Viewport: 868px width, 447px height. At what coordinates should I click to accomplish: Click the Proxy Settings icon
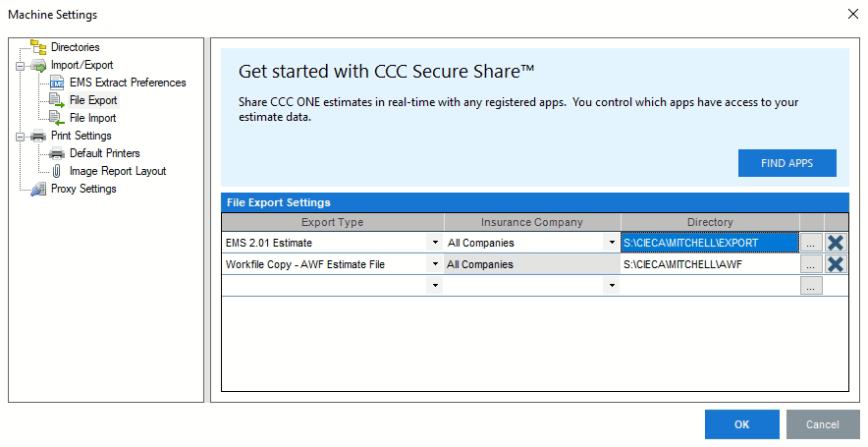[x=38, y=189]
